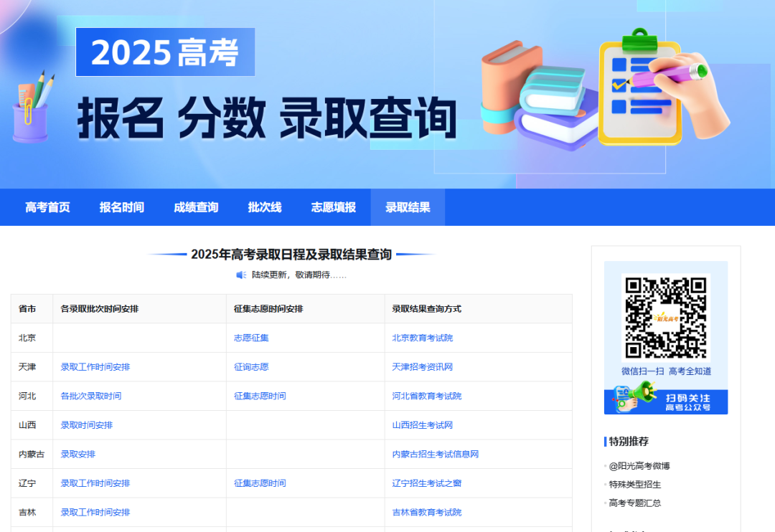Screen dimensions: 775x532
Task: Open the 报名时间 navigation tab
Action: point(121,207)
